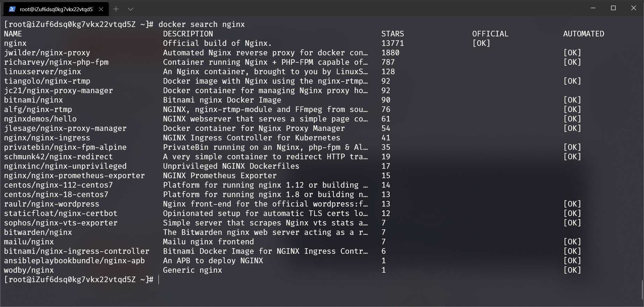Click the 'docker search nginx' command text

(x=201, y=25)
